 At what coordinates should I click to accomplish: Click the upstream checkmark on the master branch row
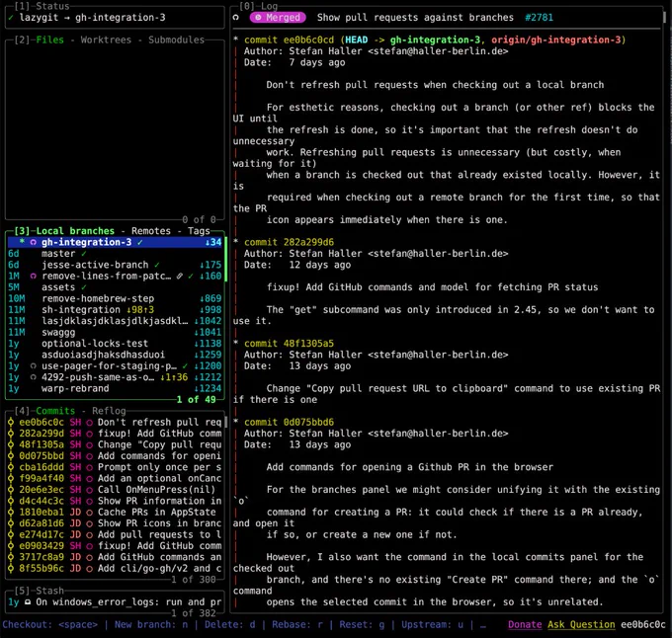[x=84, y=254]
